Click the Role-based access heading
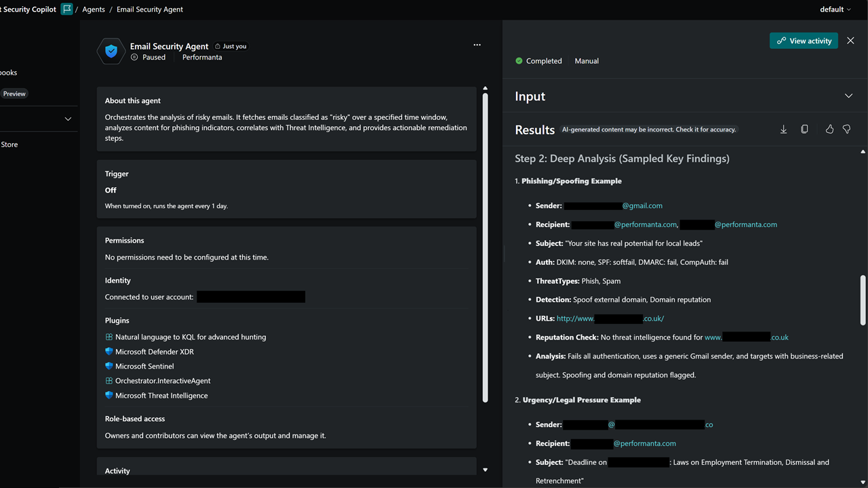The image size is (868, 488). point(135,419)
